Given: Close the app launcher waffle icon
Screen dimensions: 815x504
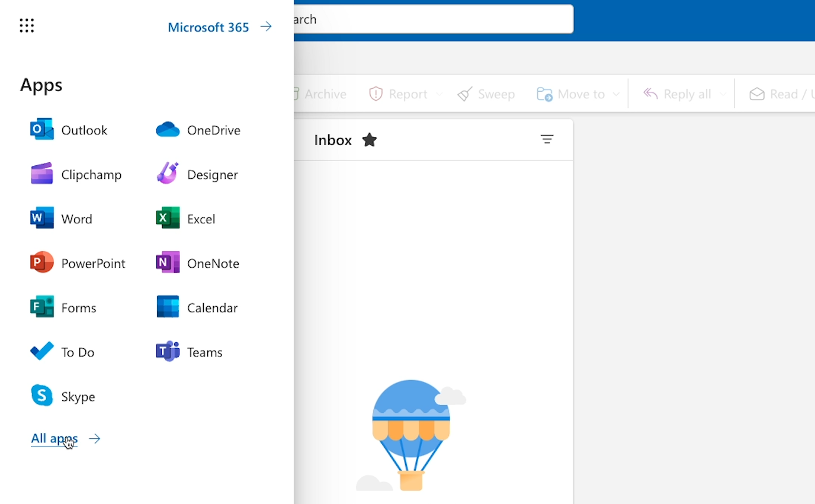Looking at the screenshot, I should point(27,25).
